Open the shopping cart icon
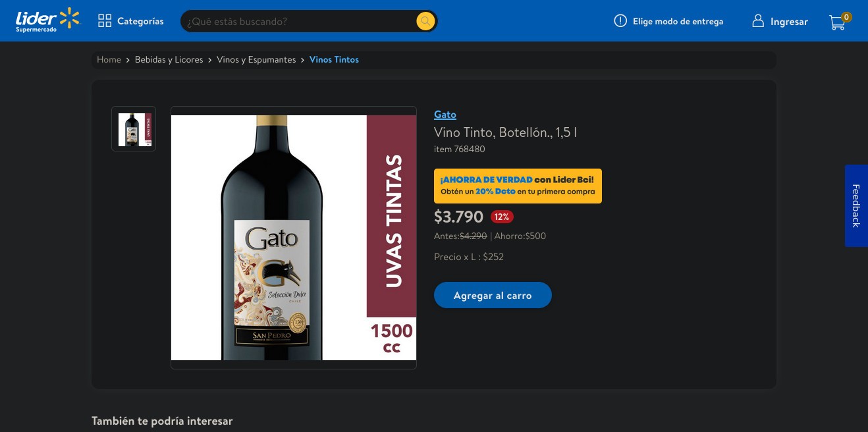The width and height of the screenshot is (868, 432). tap(838, 22)
